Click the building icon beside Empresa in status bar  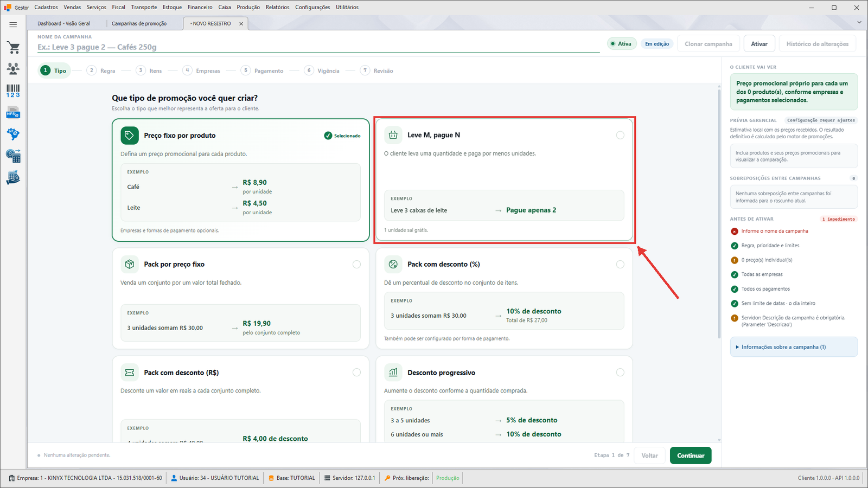[12, 478]
